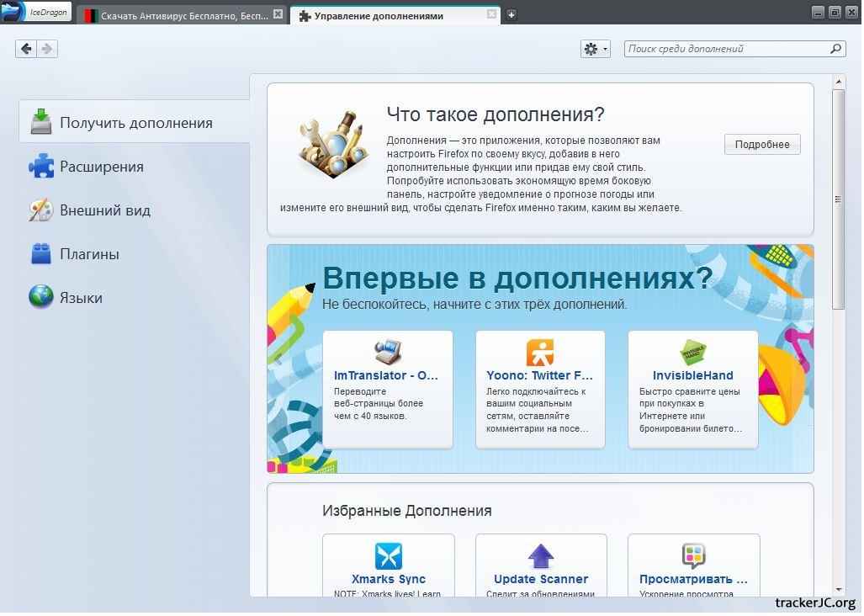
Task: Open the Расширения category
Action: 101,167
